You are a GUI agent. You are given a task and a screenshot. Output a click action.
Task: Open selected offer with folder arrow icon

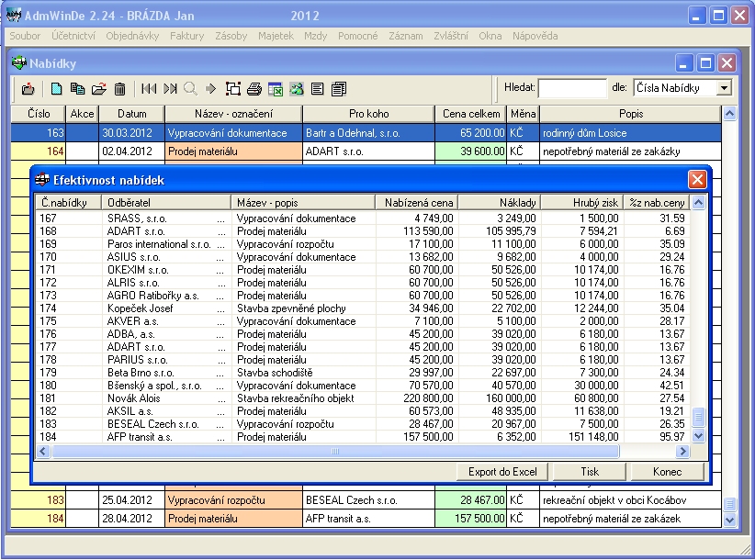pyautogui.click(x=98, y=89)
